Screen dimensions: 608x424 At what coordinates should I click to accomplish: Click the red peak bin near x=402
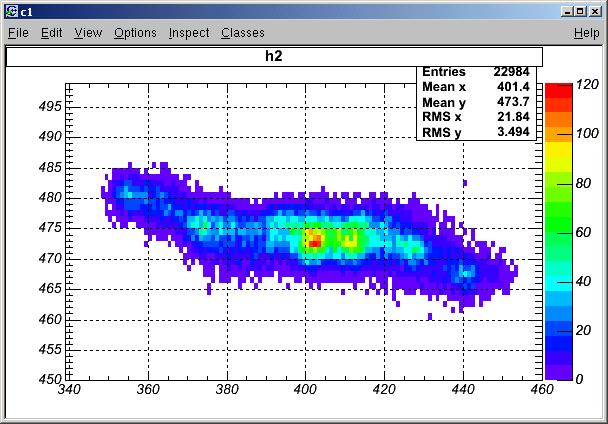coord(314,243)
